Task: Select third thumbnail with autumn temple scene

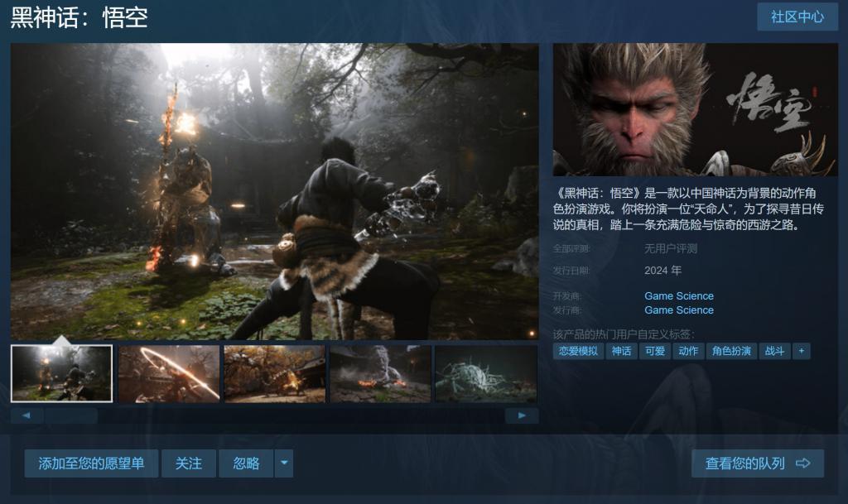Action: point(275,374)
